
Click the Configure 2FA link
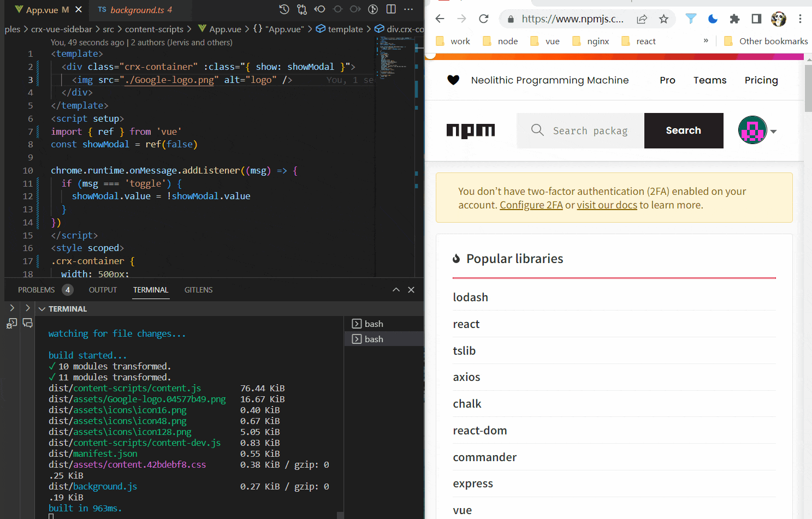(531, 205)
